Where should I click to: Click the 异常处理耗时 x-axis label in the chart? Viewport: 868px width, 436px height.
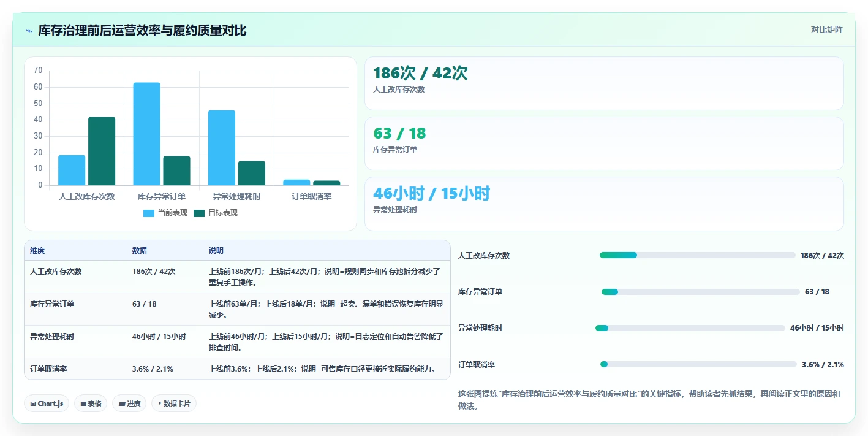[236, 196]
